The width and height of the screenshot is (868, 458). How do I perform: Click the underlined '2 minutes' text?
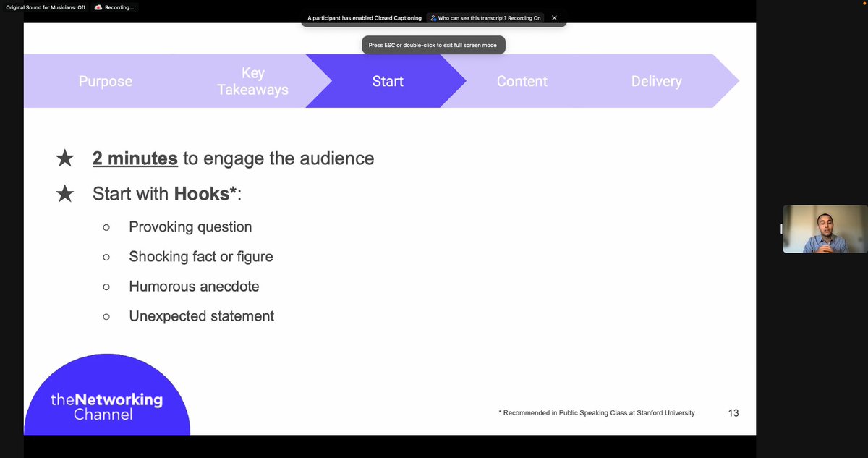tap(135, 158)
